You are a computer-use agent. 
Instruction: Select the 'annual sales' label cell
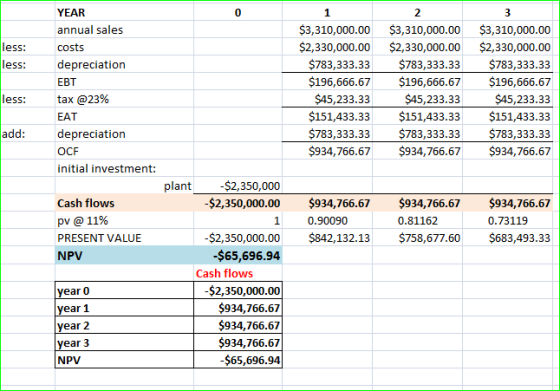(x=124, y=30)
